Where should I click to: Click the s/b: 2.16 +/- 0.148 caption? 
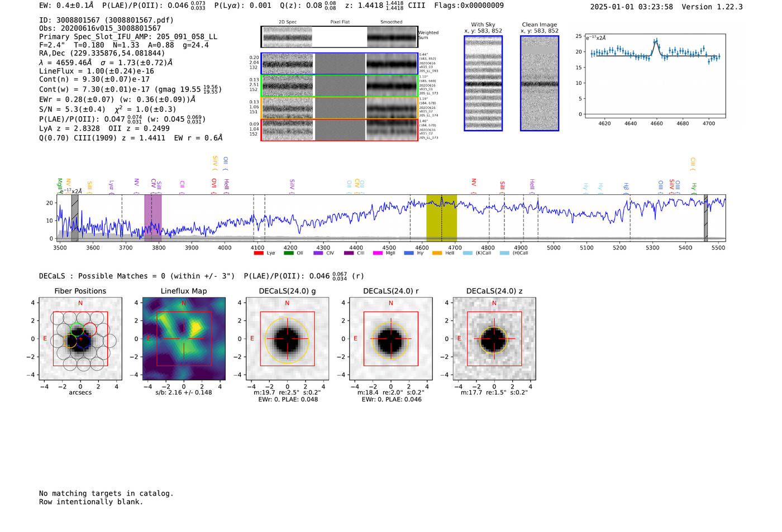(184, 392)
